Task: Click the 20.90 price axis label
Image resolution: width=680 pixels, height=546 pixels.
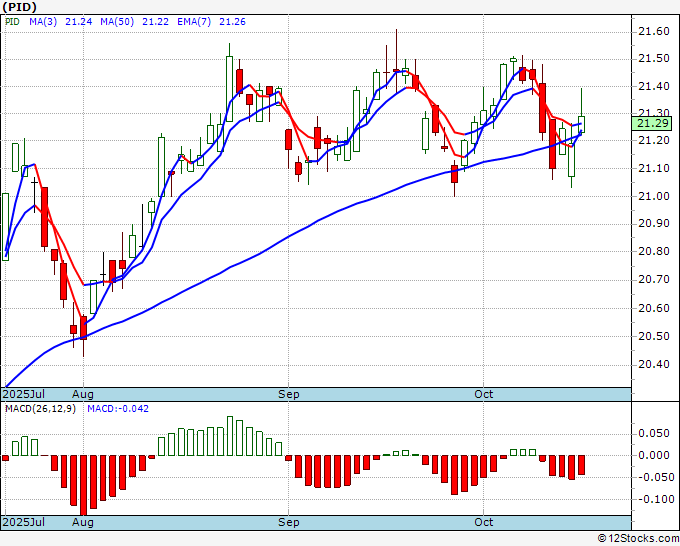Action: pyautogui.click(x=654, y=223)
